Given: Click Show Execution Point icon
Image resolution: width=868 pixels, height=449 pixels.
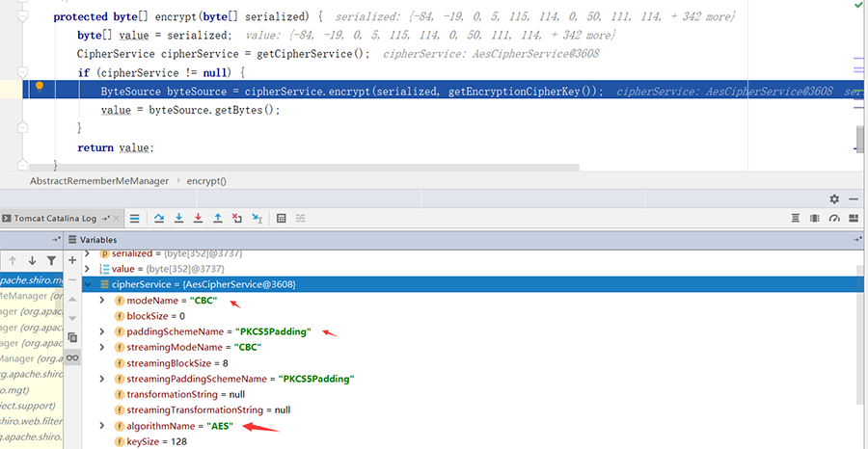Looking at the screenshot, I should [x=134, y=219].
